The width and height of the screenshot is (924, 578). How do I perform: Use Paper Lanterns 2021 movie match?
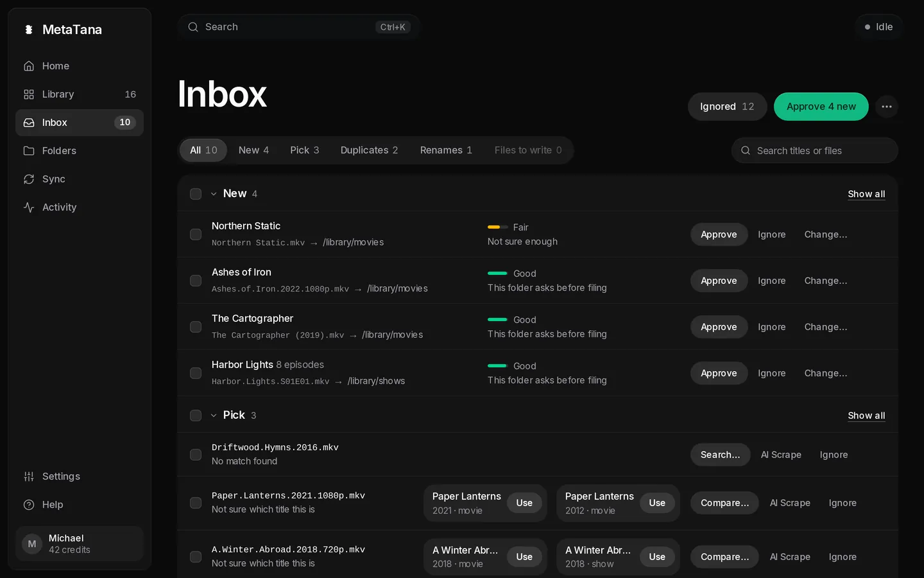(x=524, y=503)
